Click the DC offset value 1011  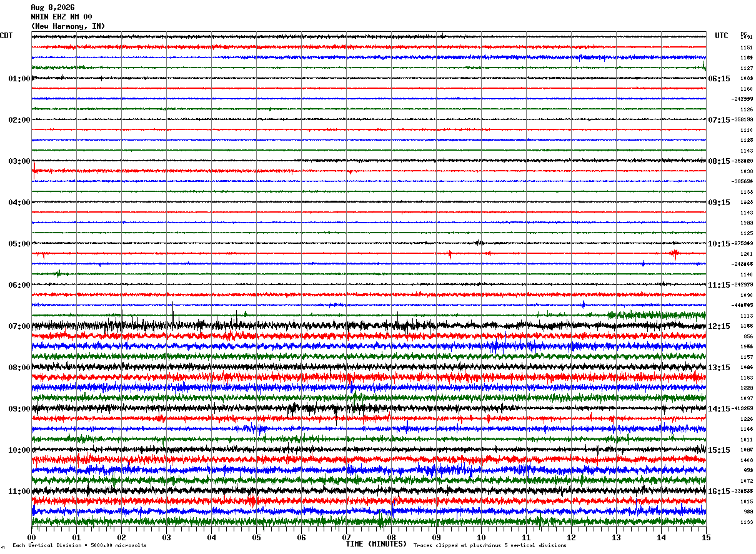pos(746,440)
